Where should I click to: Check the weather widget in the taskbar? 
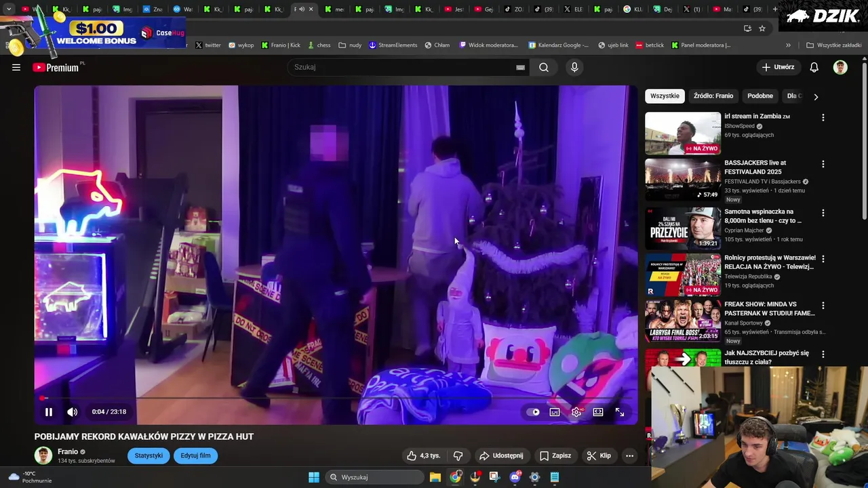30,477
